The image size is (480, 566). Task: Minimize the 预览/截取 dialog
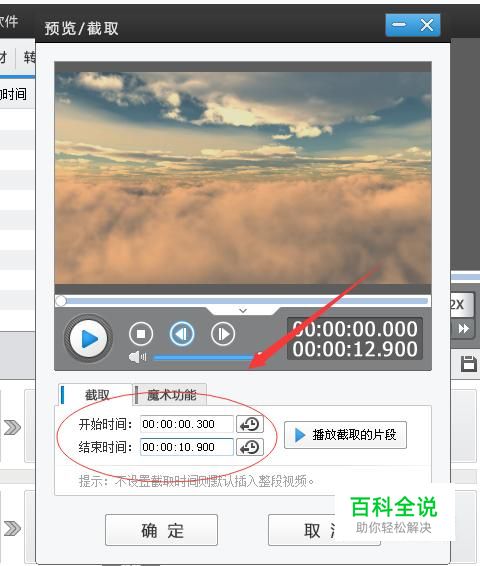(x=399, y=25)
